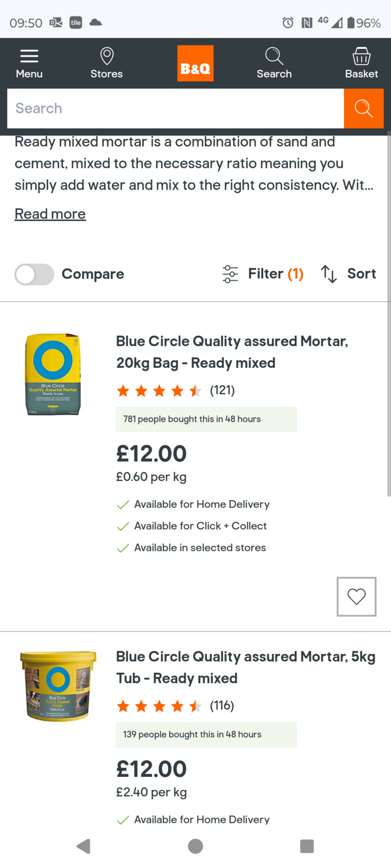This screenshot has height=868, width=391.
Task: Tap the search text field
Action: coord(175,108)
